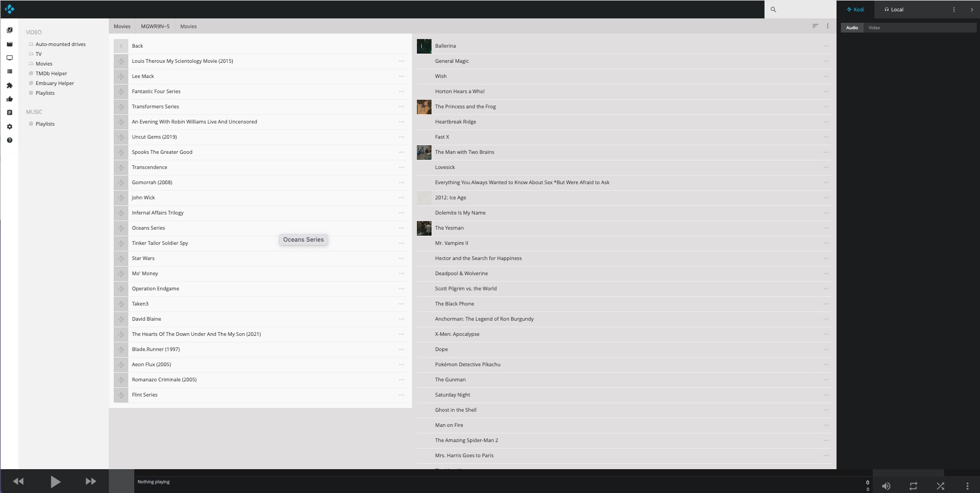The image size is (980, 493).
Task: Open the Music library sidebar icon
Action: coord(9,30)
